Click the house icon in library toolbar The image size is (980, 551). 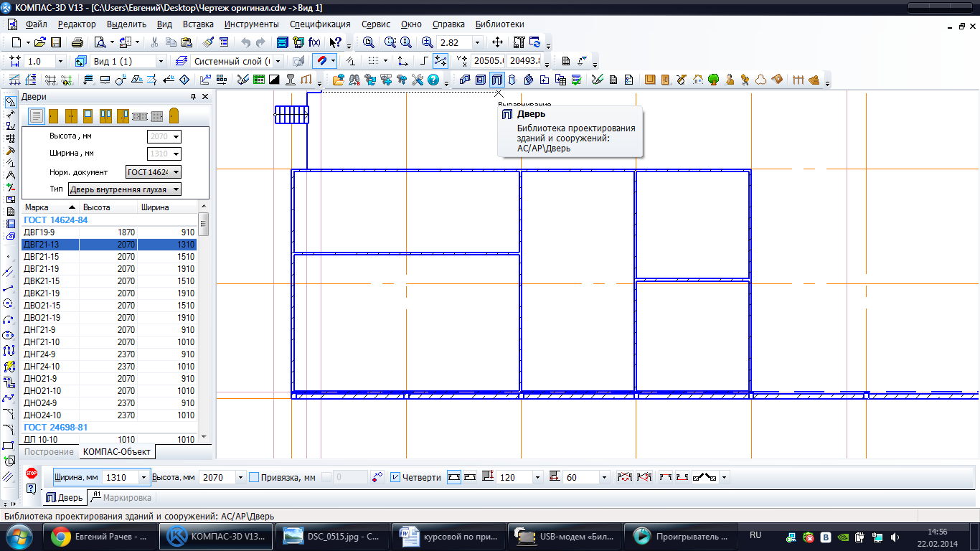(697, 80)
